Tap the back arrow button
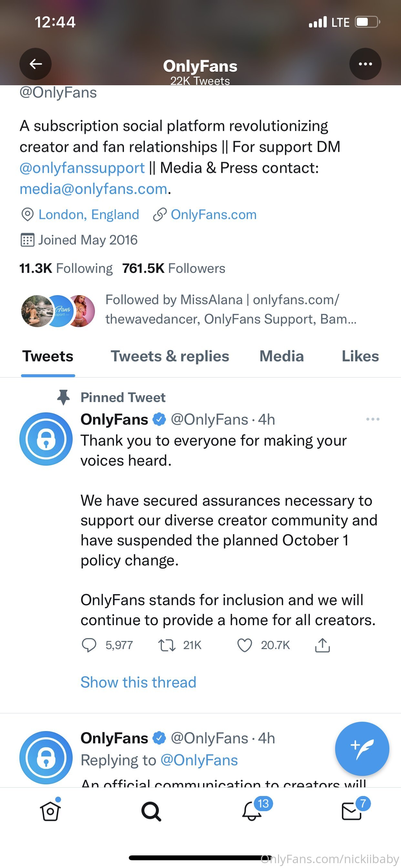This screenshot has width=401, height=868. 36,64
